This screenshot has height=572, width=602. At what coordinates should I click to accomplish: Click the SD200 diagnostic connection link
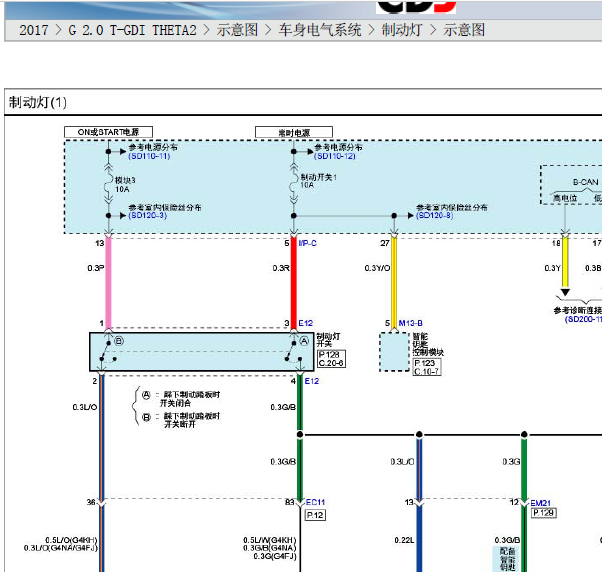583,319
